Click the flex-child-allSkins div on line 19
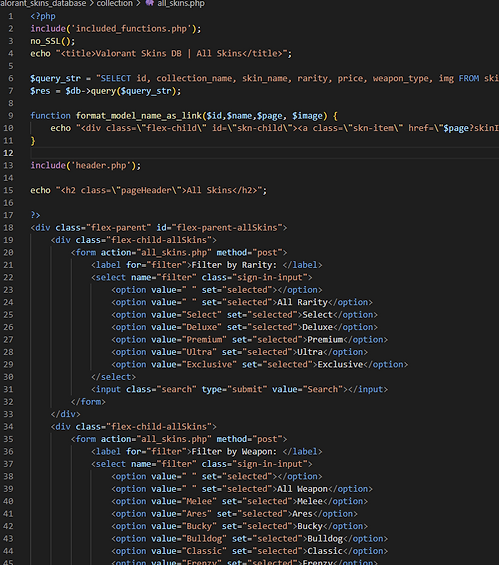499x565 pixels. 134,240
